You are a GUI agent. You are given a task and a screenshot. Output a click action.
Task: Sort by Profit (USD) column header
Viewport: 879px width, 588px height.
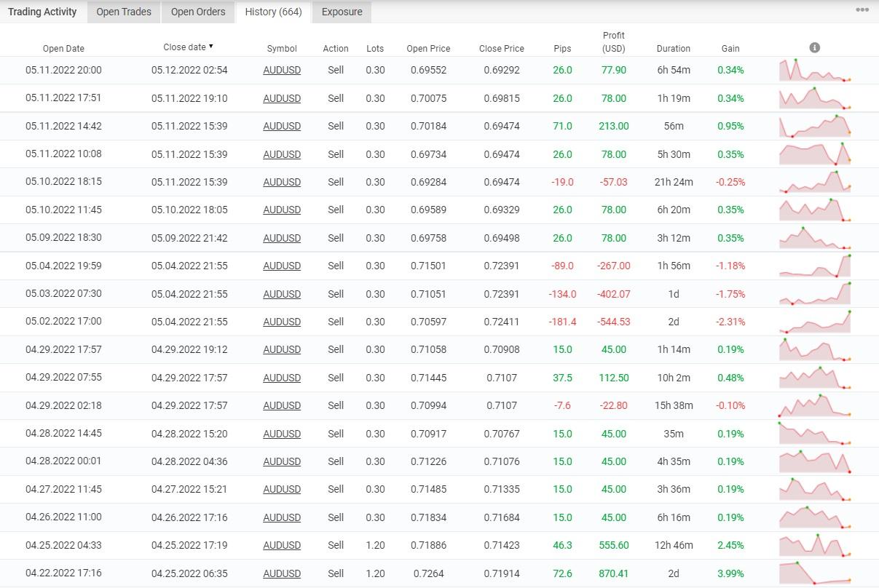point(614,42)
